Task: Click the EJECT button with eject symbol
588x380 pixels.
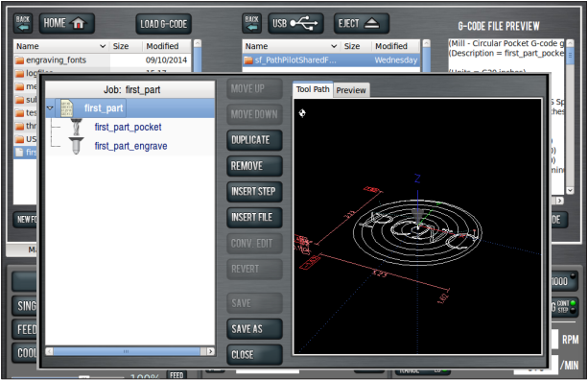Action: [x=361, y=23]
